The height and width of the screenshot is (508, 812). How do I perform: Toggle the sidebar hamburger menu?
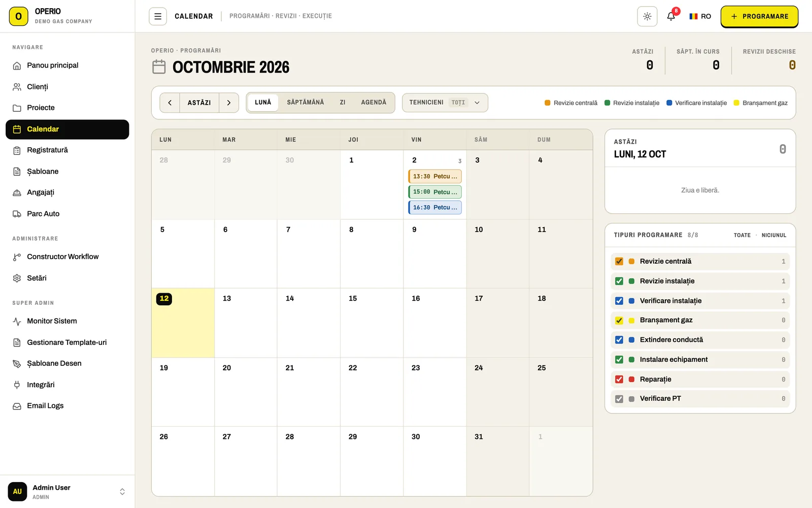click(158, 16)
